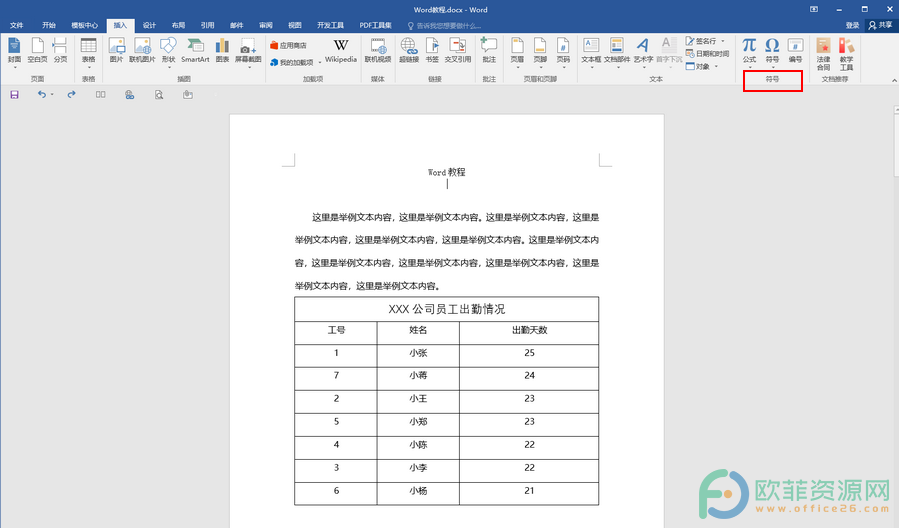Screen dimensions: 899x528
Task: Open the 屏幕截图 screenshot dropdown
Action: pyautogui.click(x=248, y=67)
